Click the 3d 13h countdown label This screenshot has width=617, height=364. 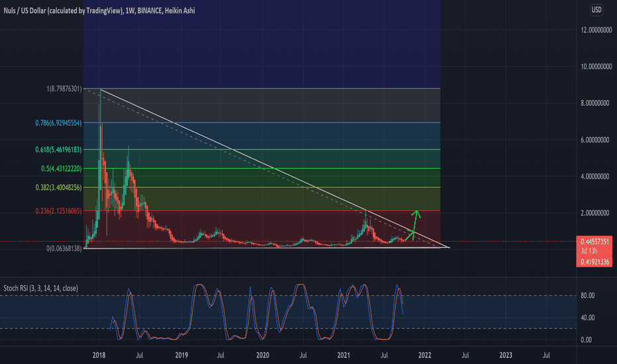pyautogui.click(x=589, y=251)
